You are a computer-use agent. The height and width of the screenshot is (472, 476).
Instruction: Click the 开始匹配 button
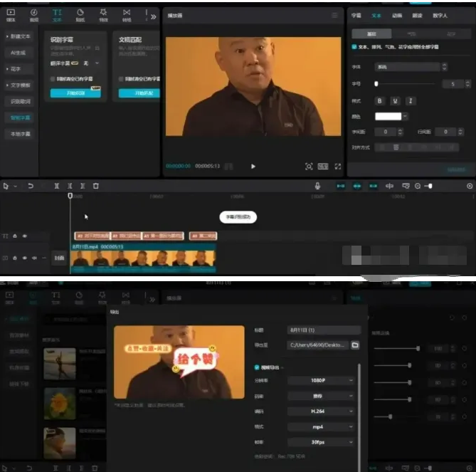[139, 93]
